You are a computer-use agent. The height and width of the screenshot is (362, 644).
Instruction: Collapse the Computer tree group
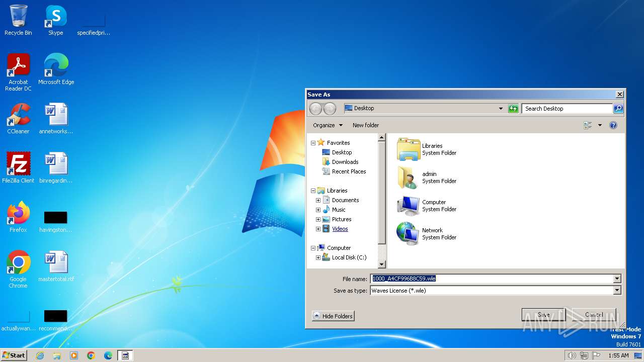click(x=313, y=248)
